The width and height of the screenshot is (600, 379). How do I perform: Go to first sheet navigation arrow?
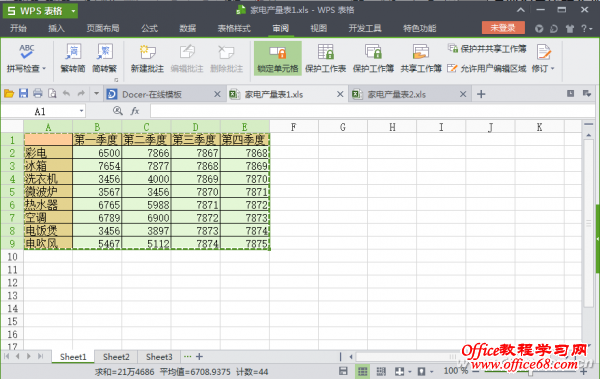point(7,356)
